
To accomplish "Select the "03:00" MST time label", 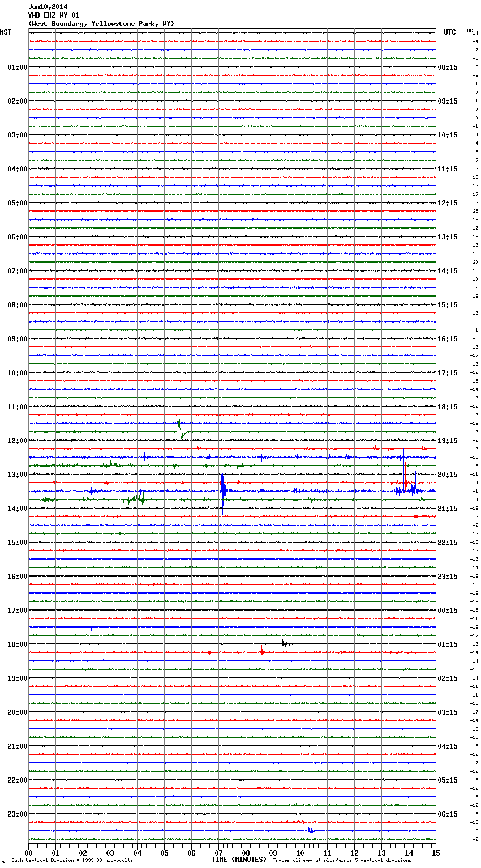I will point(17,135).
